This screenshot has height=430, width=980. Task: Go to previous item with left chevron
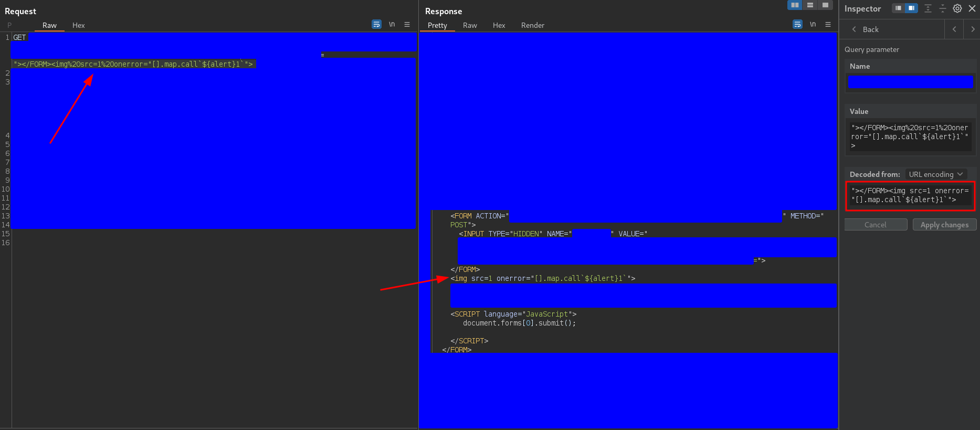954,29
